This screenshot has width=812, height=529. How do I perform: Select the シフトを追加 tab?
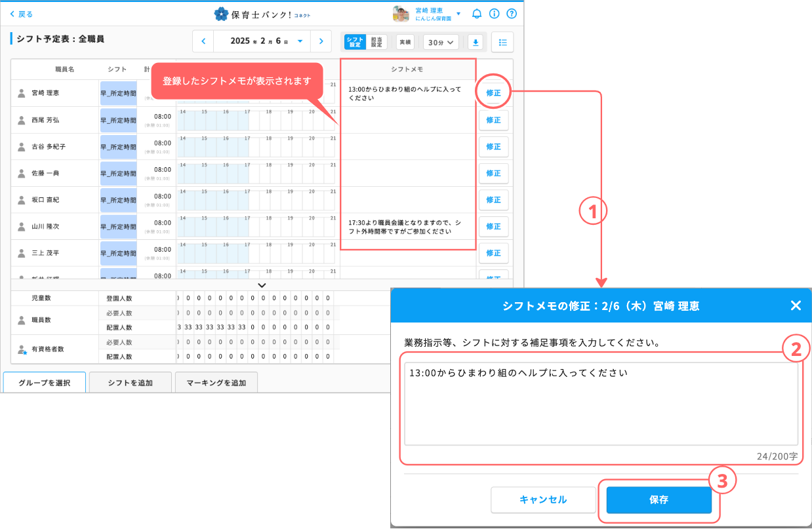point(130,383)
